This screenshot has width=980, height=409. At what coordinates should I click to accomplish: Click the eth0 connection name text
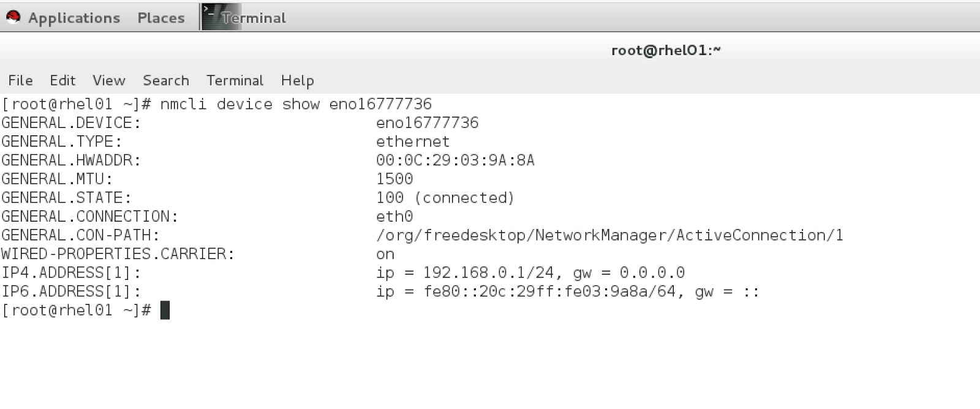(394, 216)
